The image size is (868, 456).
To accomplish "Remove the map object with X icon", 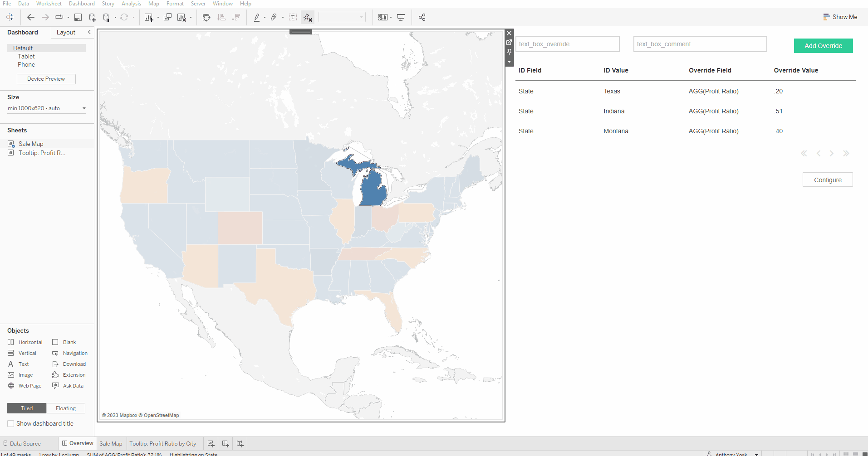I will click(509, 33).
